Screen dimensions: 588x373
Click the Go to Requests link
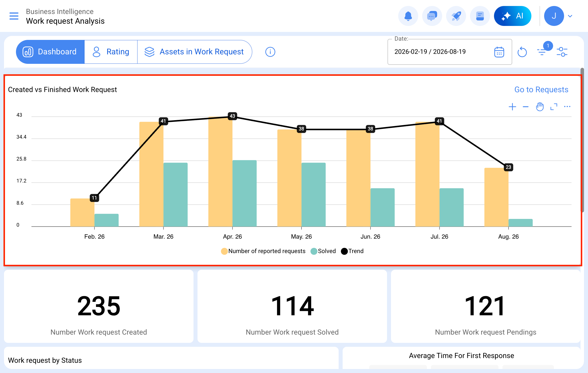click(x=541, y=90)
